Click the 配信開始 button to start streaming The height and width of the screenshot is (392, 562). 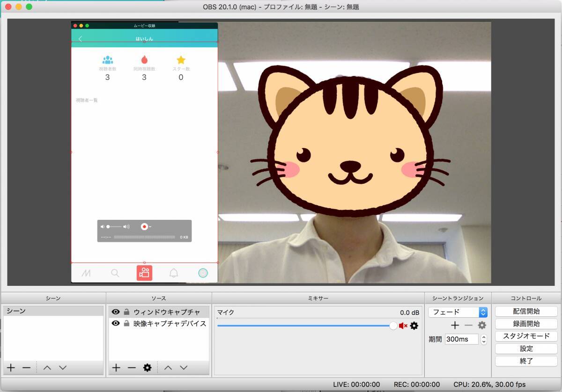click(x=526, y=312)
